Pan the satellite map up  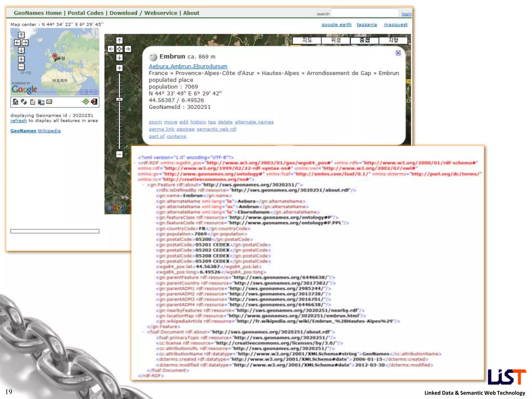119,40
